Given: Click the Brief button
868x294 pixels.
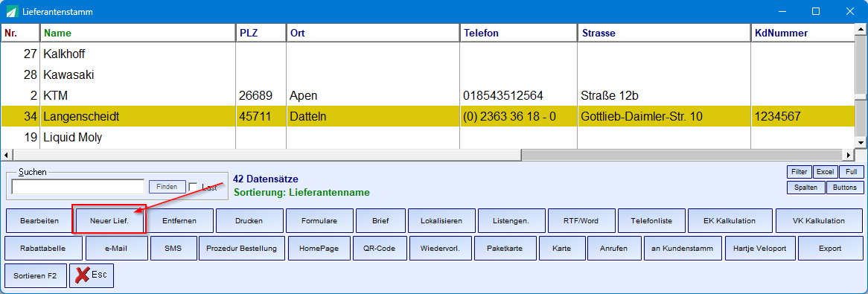Looking at the screenshot, I should (x=380, y=220).
